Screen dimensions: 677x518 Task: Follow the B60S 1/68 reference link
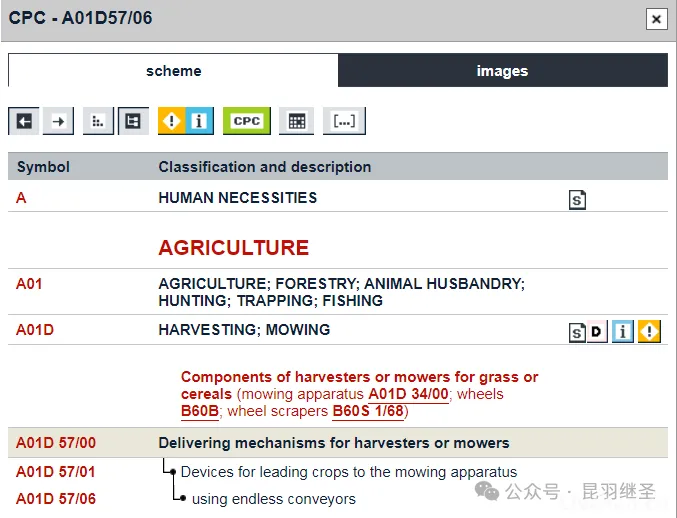tap(370, 411)
